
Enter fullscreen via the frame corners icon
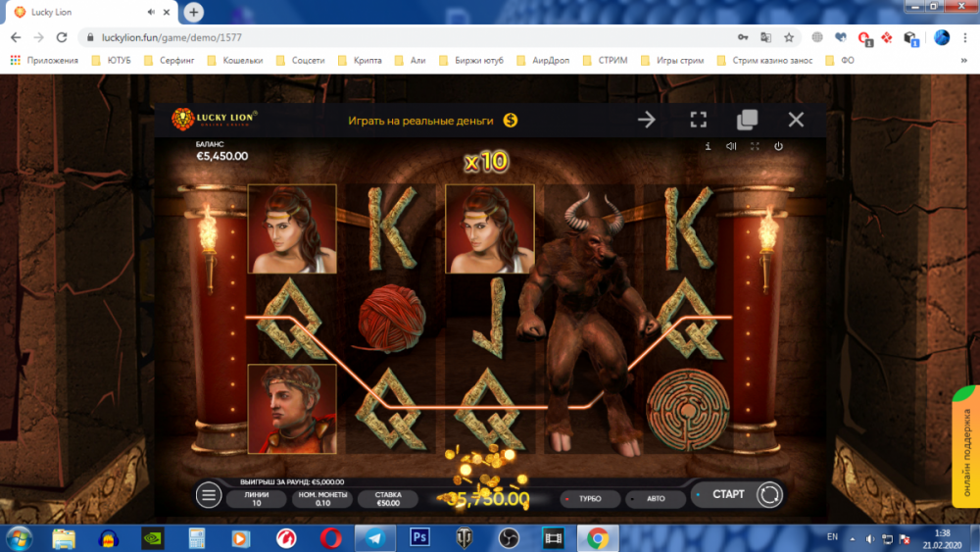(x=698, y=120)
